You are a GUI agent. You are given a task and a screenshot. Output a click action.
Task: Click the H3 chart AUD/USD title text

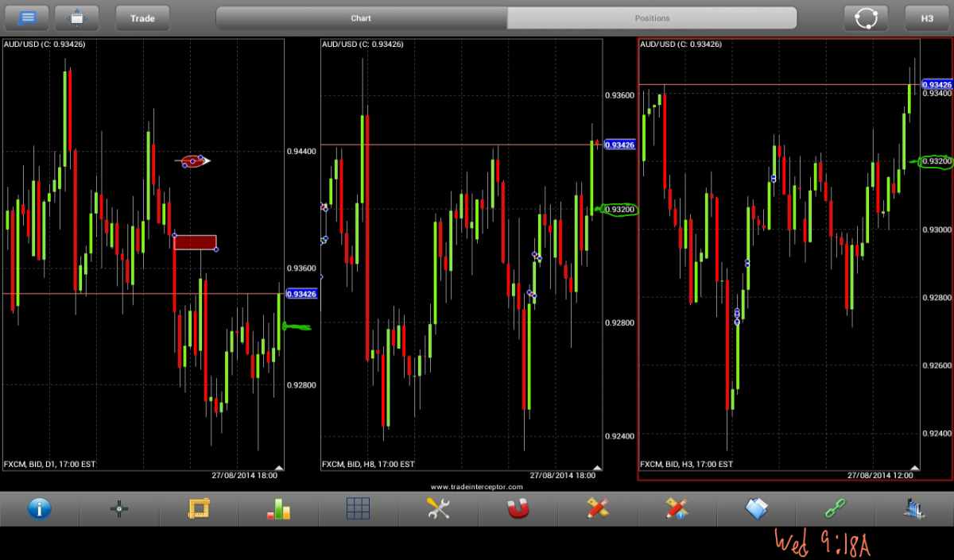point(681,44)
